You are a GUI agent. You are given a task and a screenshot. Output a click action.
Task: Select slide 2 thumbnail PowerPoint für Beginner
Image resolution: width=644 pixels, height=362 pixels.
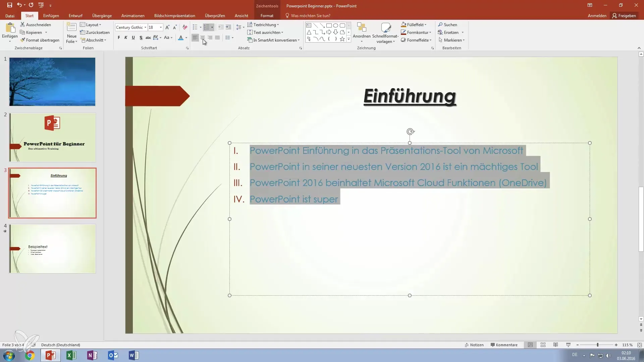(52, 137)
